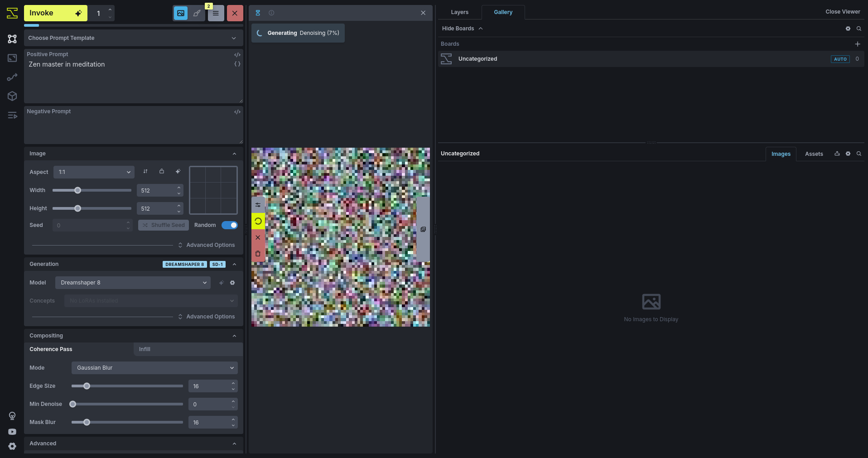868x458 pixels.
Task: Open the queue menu with badge 2
Action: [216, 13]
